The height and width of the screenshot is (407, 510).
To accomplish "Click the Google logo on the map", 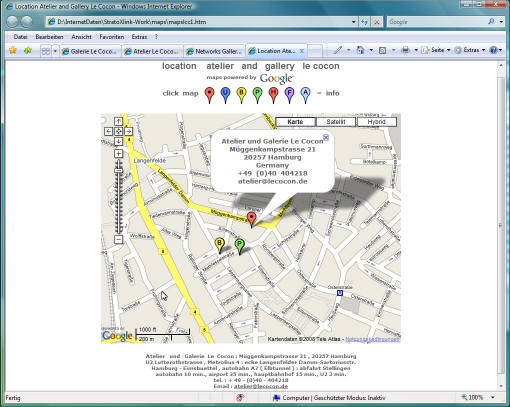I will (x=117, y=336).
